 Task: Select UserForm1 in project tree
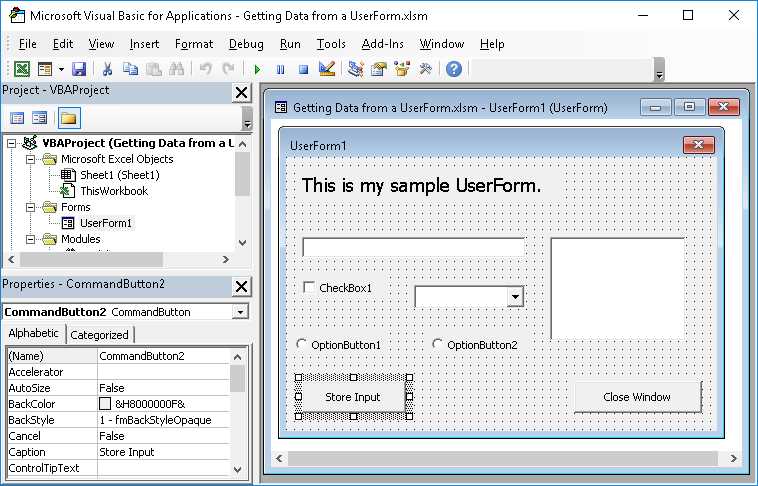pos(106,223)
